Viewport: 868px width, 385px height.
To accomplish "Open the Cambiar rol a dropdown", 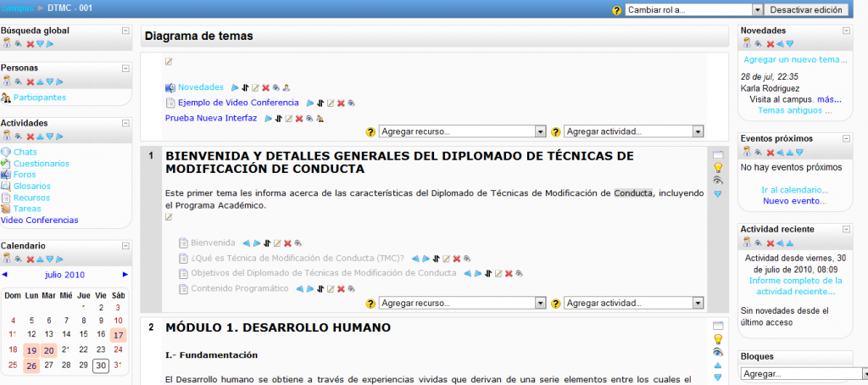I will [693, 10].
